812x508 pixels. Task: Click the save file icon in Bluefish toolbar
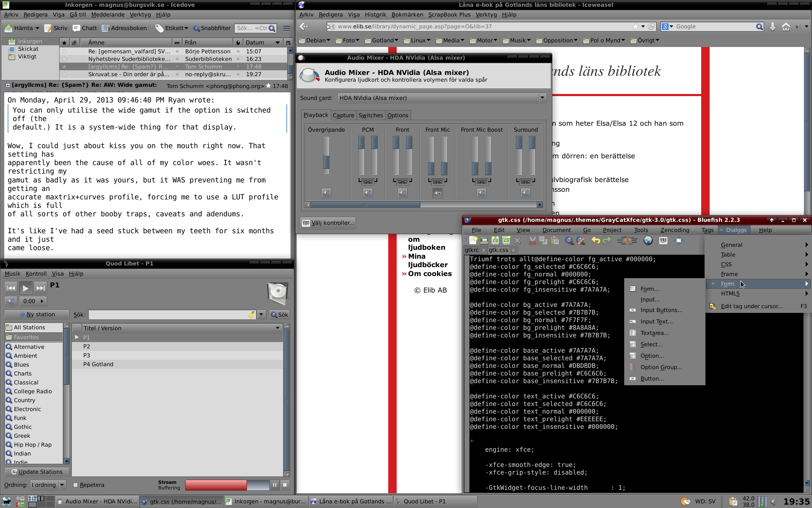(495, 240)
